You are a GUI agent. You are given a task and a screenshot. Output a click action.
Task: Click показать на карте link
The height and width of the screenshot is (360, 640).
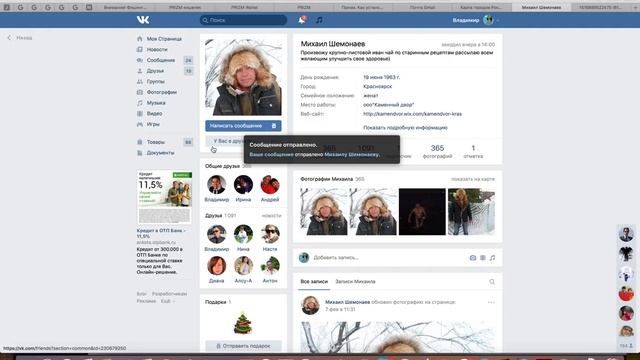pyautogui.click(x=473, y=179)
